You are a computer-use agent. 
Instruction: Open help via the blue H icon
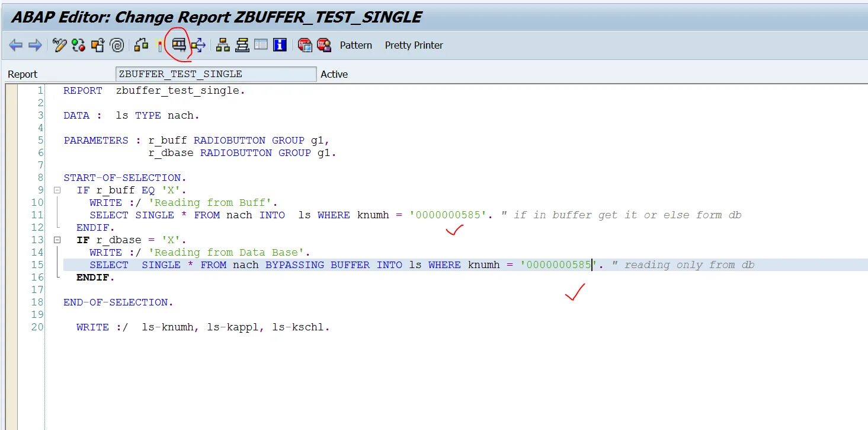[x=279, y=45]
